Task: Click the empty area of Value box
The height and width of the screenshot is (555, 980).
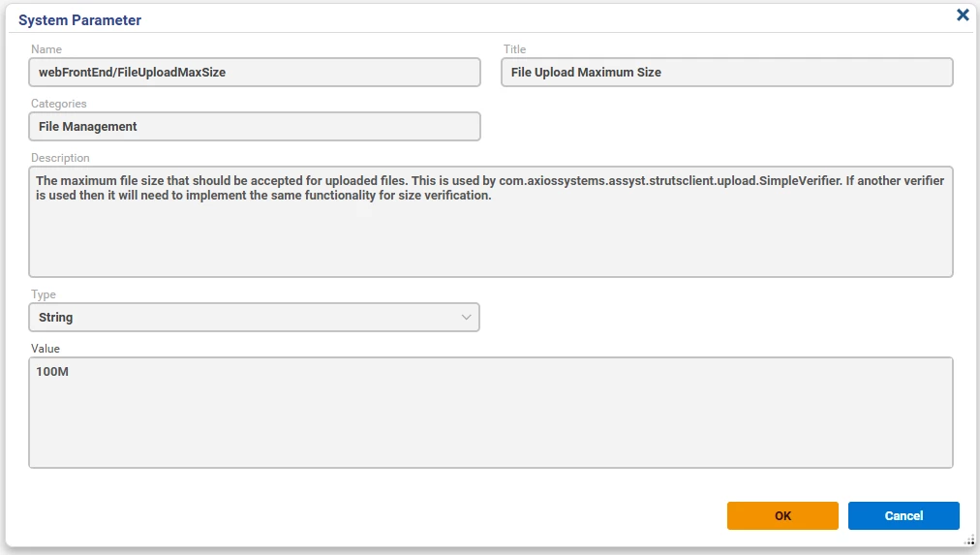Action: coord(491,425)
